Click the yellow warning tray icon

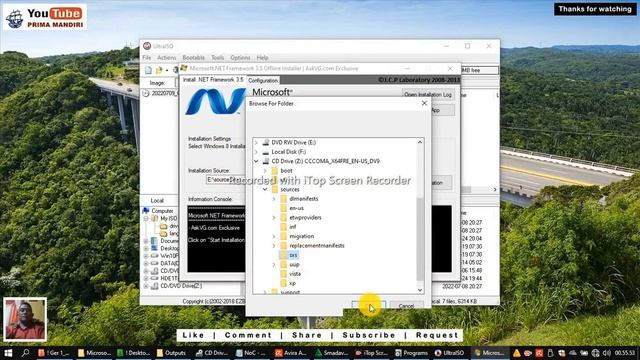[x=517, y=353]
